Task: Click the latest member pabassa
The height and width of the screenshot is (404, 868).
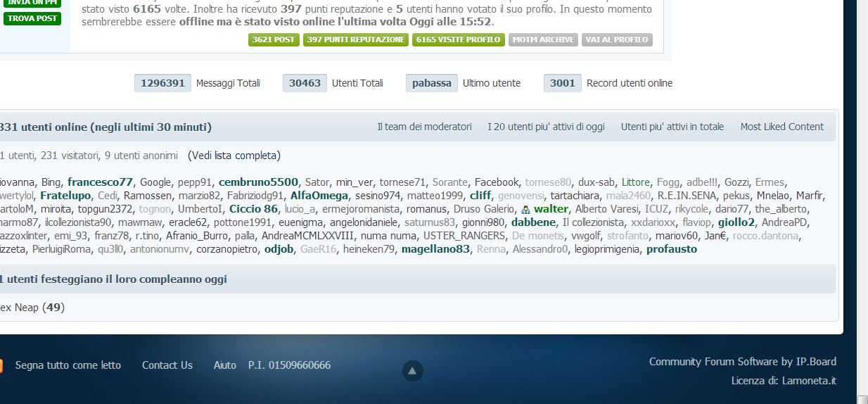Action: click(x=432, y=83)
